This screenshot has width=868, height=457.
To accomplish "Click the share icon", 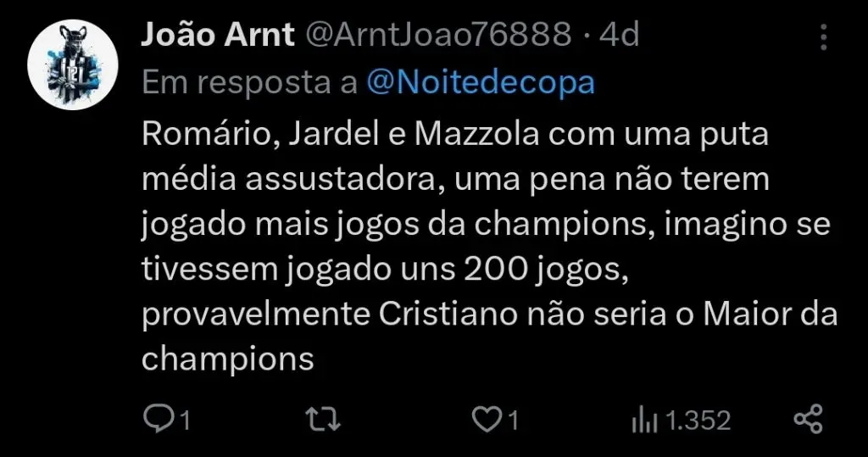I will (x=808, y=419).
